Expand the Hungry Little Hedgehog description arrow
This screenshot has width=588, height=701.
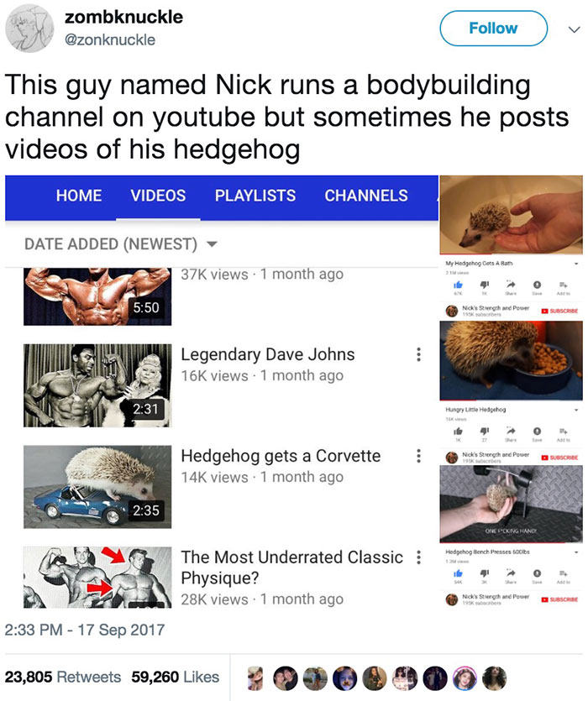pos(576,410)
